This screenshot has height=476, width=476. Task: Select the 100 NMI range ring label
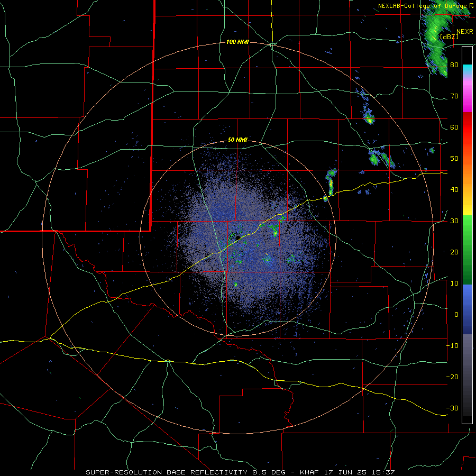click(237, 42)
